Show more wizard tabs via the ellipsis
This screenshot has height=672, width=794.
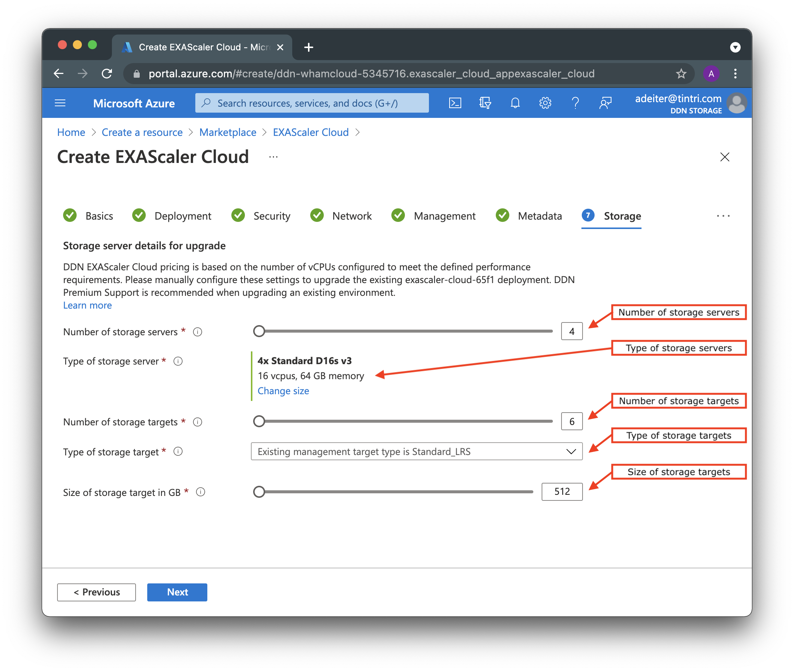[723, 216]
